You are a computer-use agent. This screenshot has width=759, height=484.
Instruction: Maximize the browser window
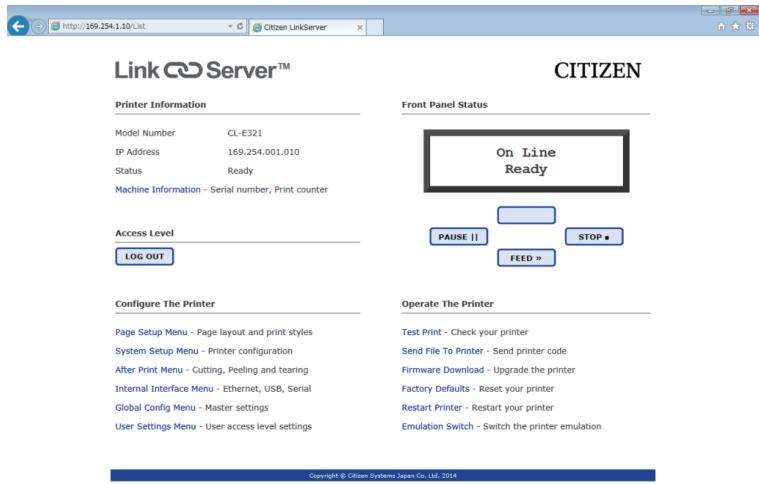[729, 11]
